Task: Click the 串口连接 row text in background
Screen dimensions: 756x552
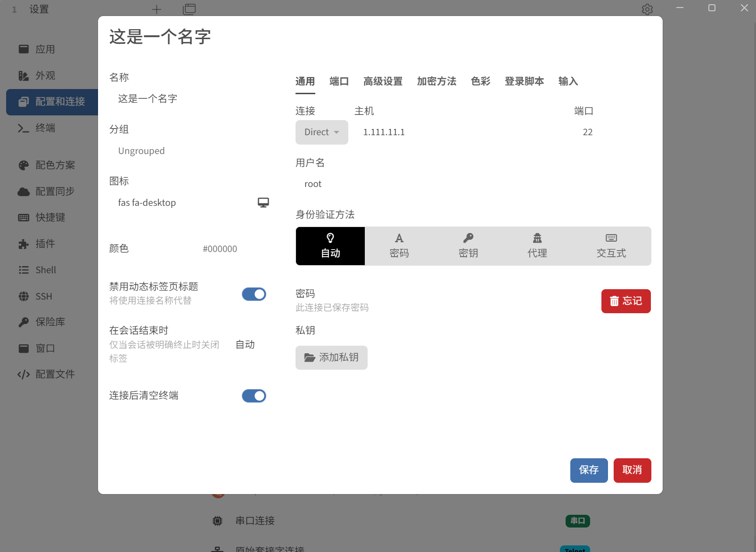Action: (x=255, y=521)
